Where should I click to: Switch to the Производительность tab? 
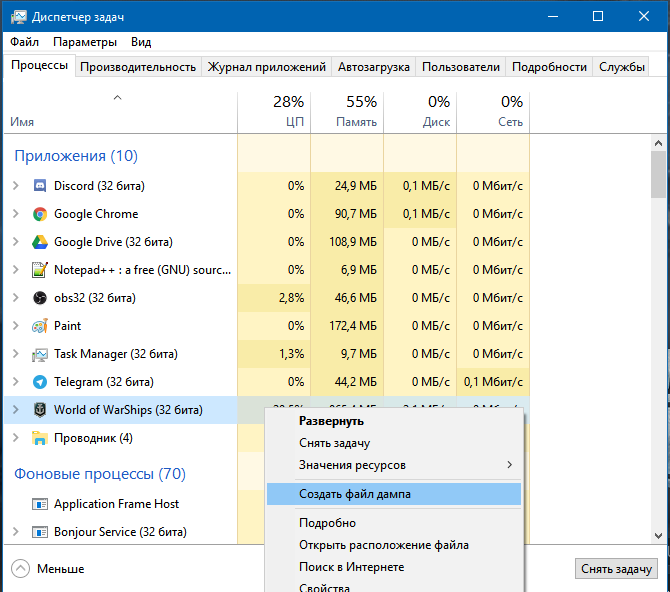(x=138, y=67)
